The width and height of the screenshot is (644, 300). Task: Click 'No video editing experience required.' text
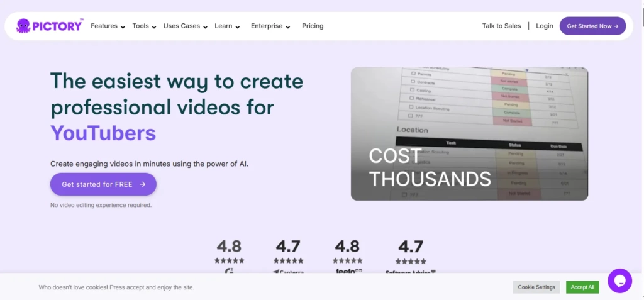[x=101, y=204]
